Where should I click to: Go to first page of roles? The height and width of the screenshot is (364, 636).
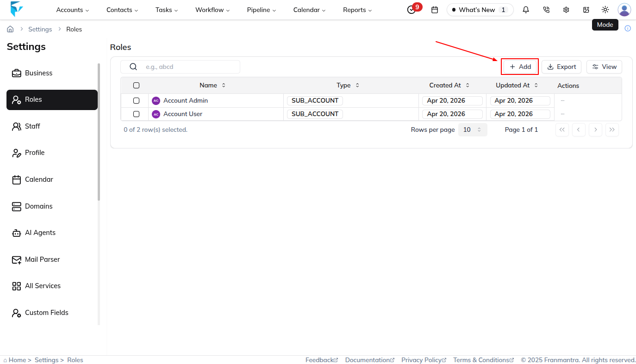pos(562,130)
